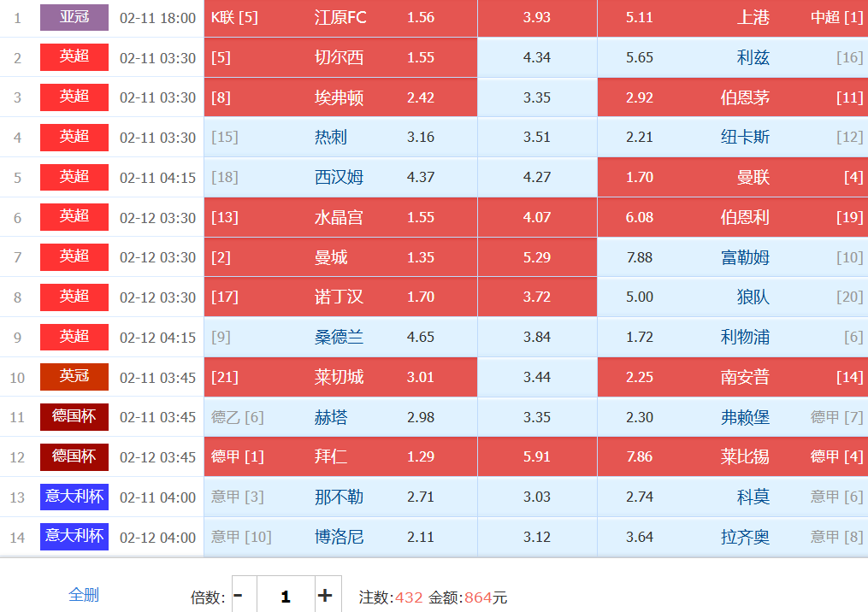Select the 4.34 draw odds in 切尔西 match

pyautogui.click(x=537, y=57)
